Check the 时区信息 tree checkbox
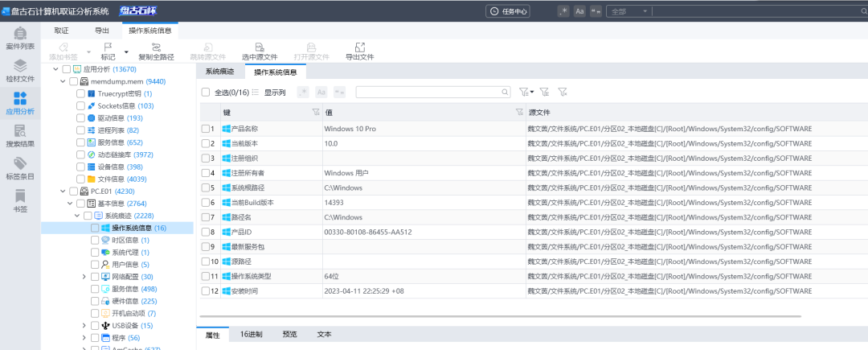868x350 pixels. (95, 240)
